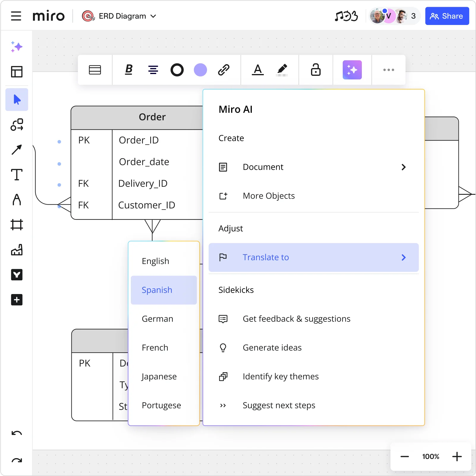Screen dimensions: 476x476
Task: Expand the Translate to chevron
Action: click(403, 257)
